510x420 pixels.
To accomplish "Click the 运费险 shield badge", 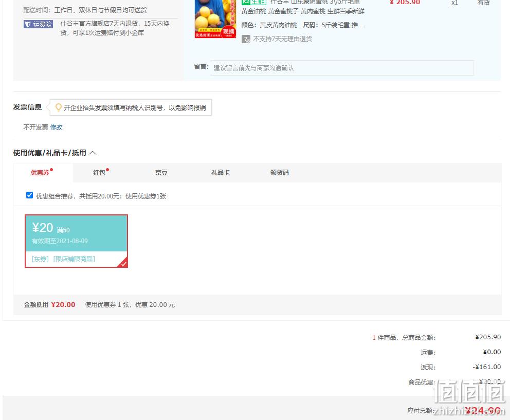I will point(38,24).
